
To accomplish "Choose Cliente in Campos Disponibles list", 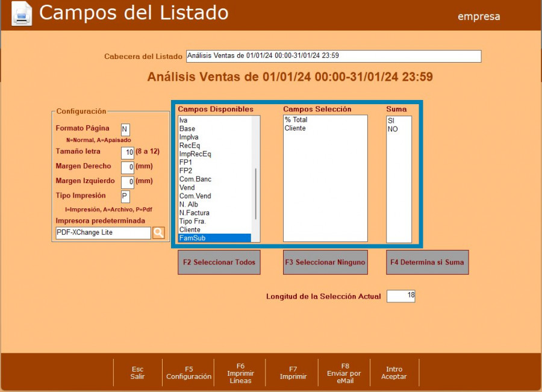I will point(214,230).
